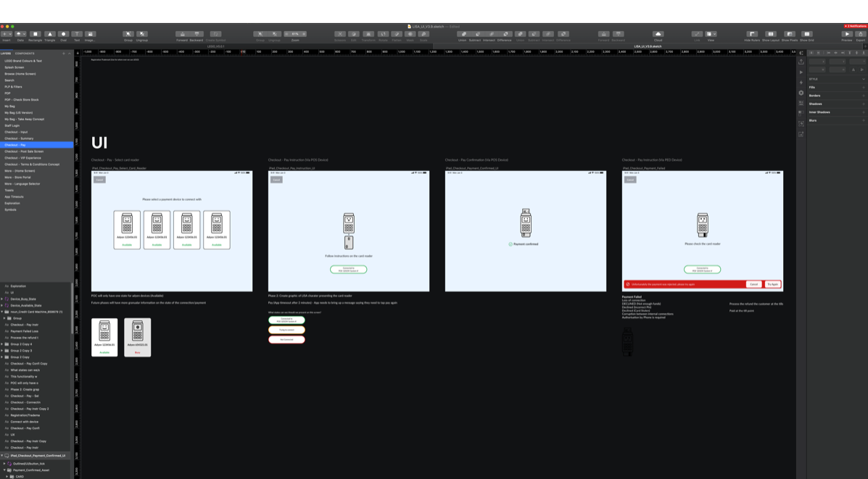The width and height of the screenshot is (868, 479).
Task: Click the active Group toolbar icon
Action: 128,34
